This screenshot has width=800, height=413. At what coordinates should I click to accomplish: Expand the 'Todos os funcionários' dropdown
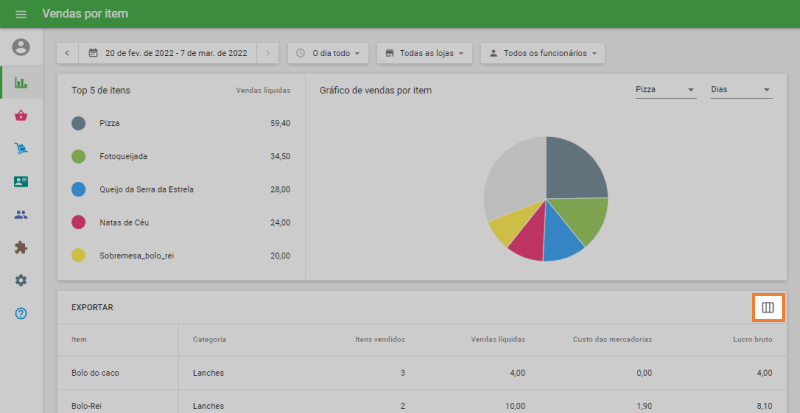click(x=544, y=53)
